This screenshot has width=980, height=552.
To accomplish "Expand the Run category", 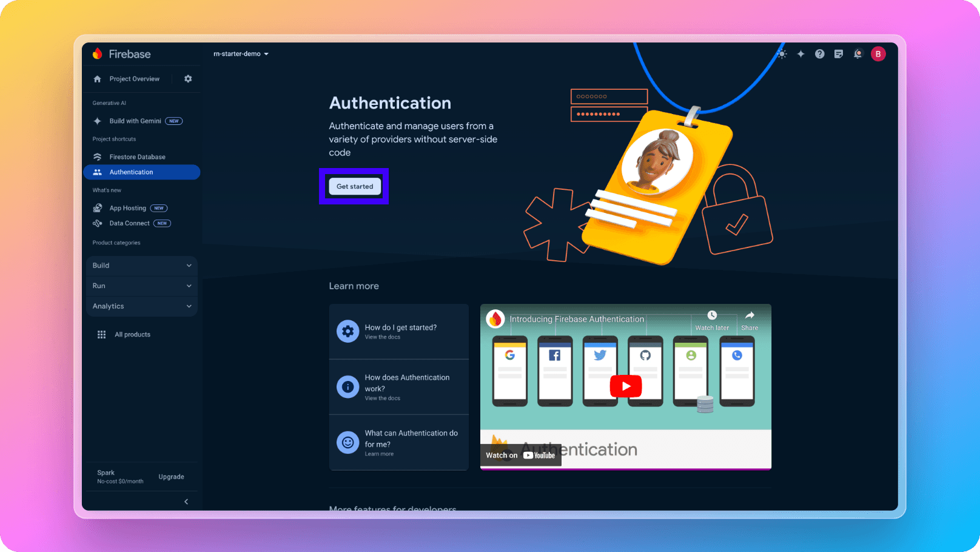I will click(142, 286).
